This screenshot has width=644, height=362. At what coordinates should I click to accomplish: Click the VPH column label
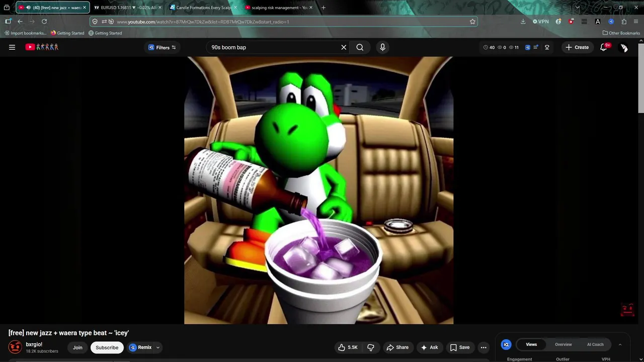[x=606, y=359]
